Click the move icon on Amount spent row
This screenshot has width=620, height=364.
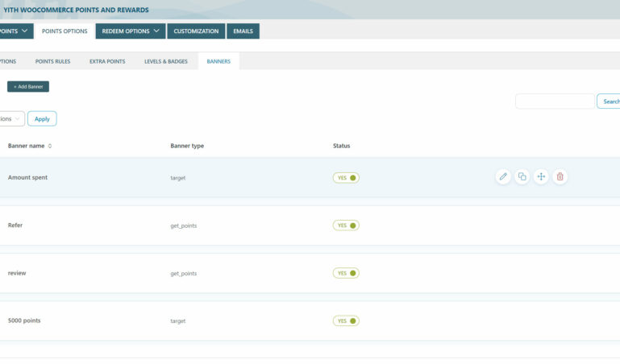[x=541, y=176]
